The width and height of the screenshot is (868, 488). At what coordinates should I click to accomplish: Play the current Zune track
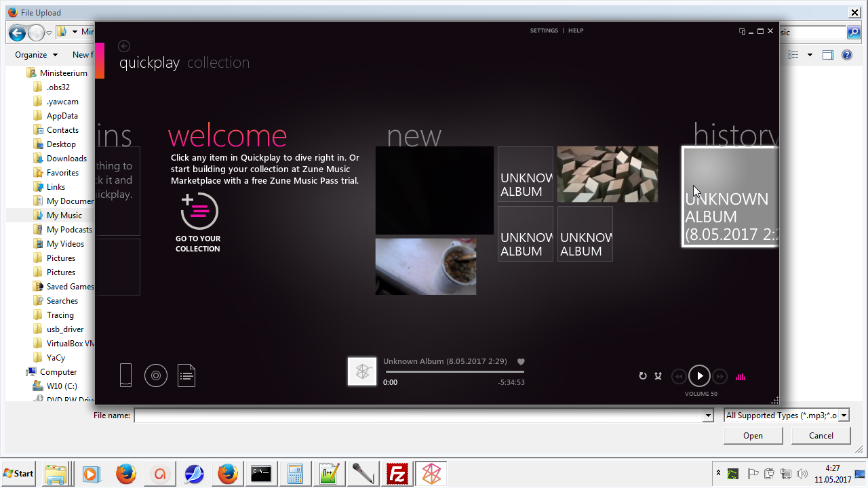[x=699, y=376]
